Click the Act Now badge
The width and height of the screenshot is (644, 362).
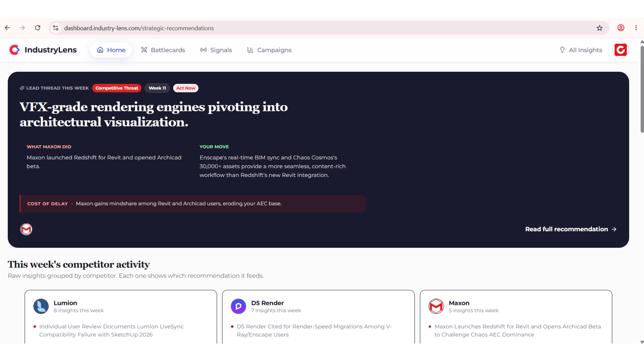click(186, 88)
